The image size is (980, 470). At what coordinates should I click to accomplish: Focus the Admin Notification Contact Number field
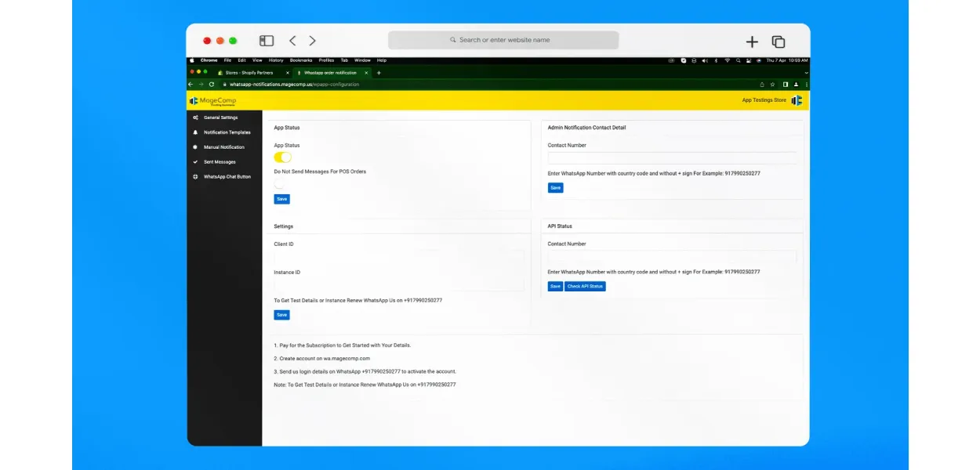point(672,157)
